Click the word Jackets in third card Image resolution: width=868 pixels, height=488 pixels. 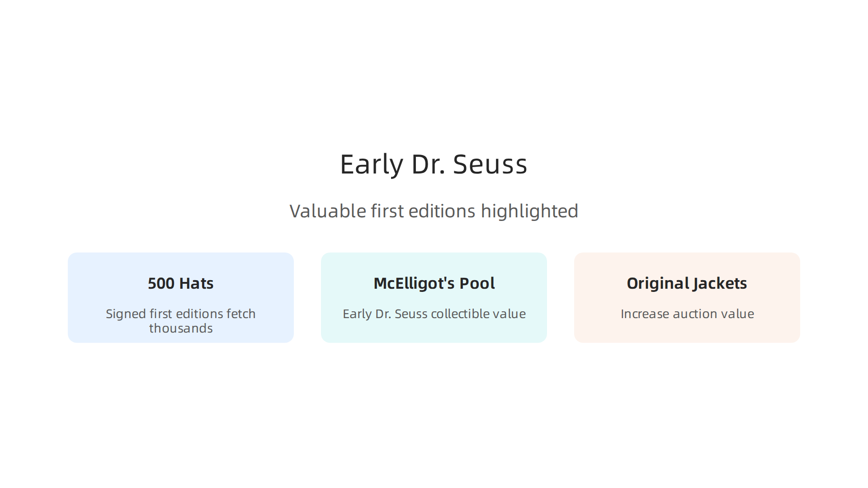tap(720, 283)
